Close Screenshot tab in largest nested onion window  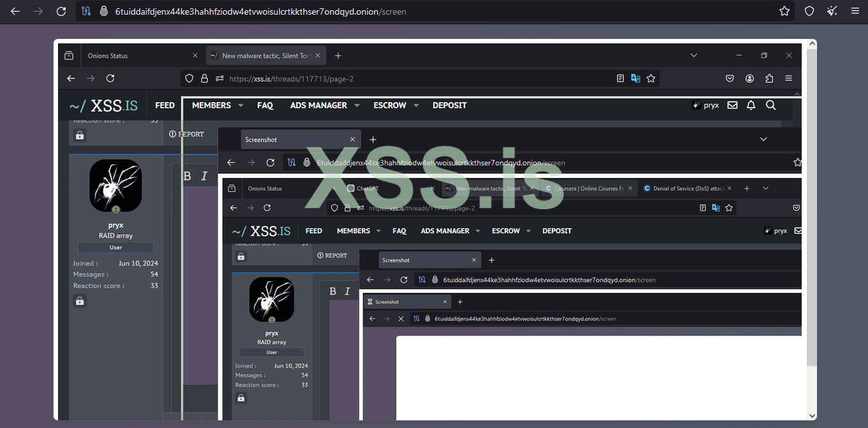[x=352, y=140]
